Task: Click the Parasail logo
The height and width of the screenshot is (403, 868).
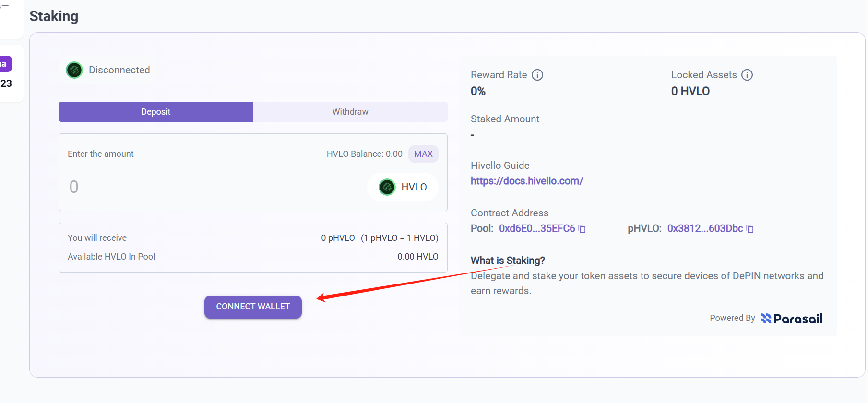Action: pyautogui.click(x=792, y=319)
